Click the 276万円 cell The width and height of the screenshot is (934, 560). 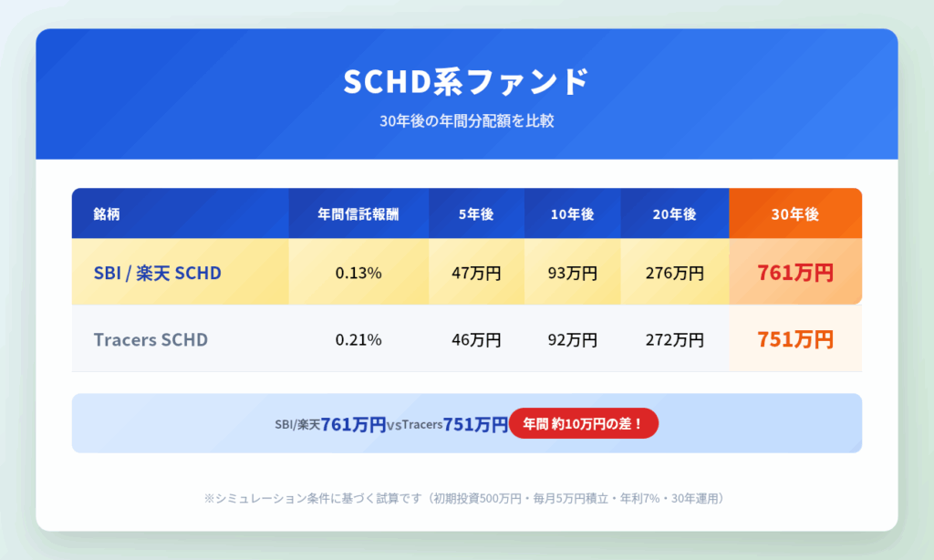click(x=674, y=272)
